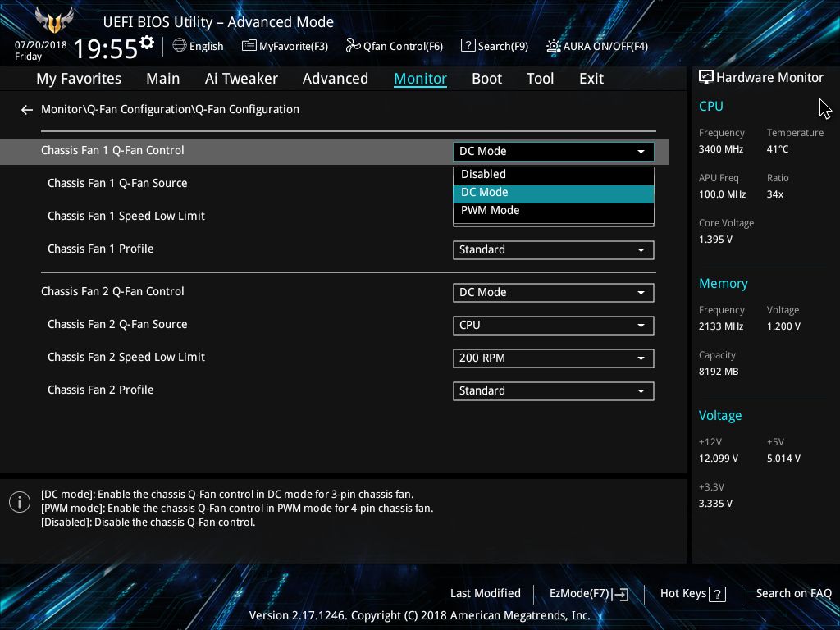This screenshot has width=840, height=630.
Task: Click the Ratio value 34x
Action: point(774,194)
